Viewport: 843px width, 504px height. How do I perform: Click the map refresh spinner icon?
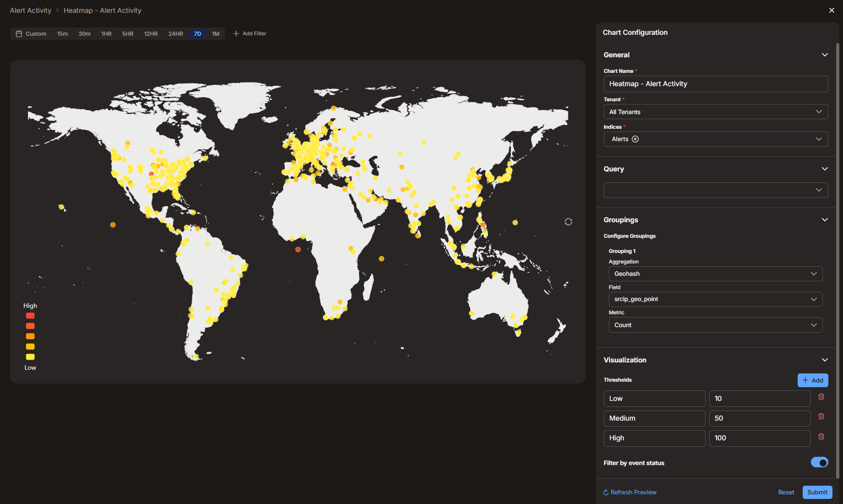click(x=568, y=222)
